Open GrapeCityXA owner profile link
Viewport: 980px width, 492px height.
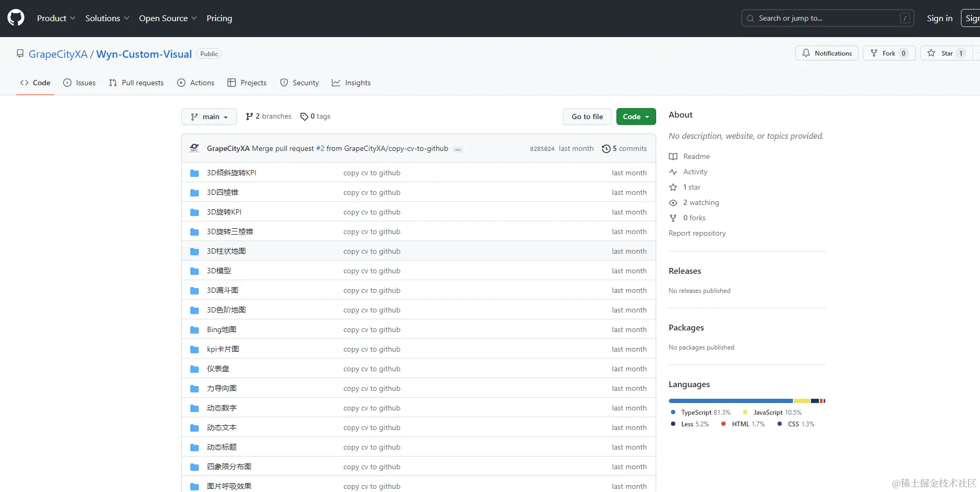58,54
